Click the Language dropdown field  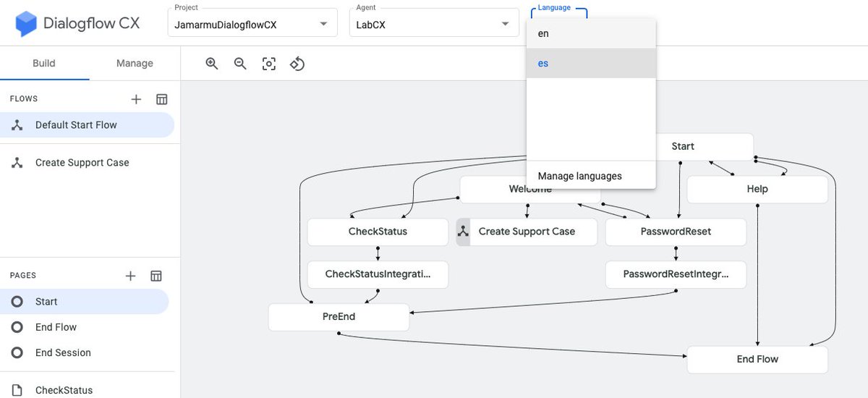559,13
